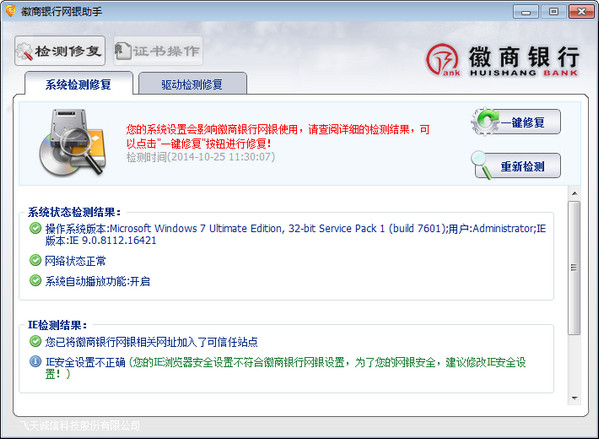Click green check icon beside 操作系统版本
Screen dimensions: 599x439
[x=36, y=228]
